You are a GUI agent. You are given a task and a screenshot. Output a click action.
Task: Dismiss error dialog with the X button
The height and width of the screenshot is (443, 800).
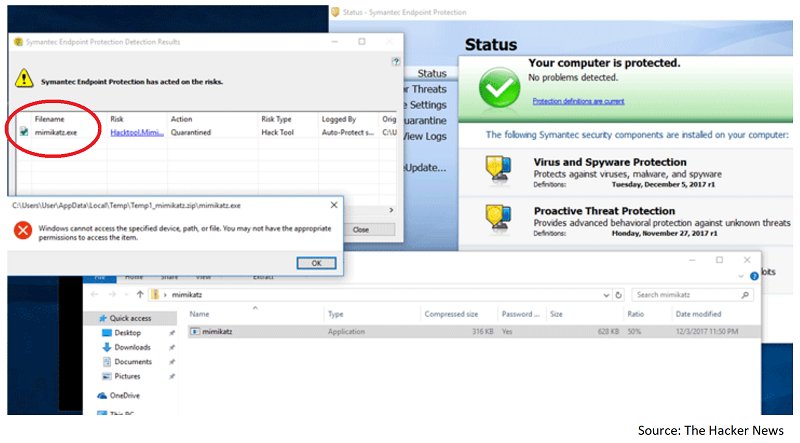(x=334, y=205)
